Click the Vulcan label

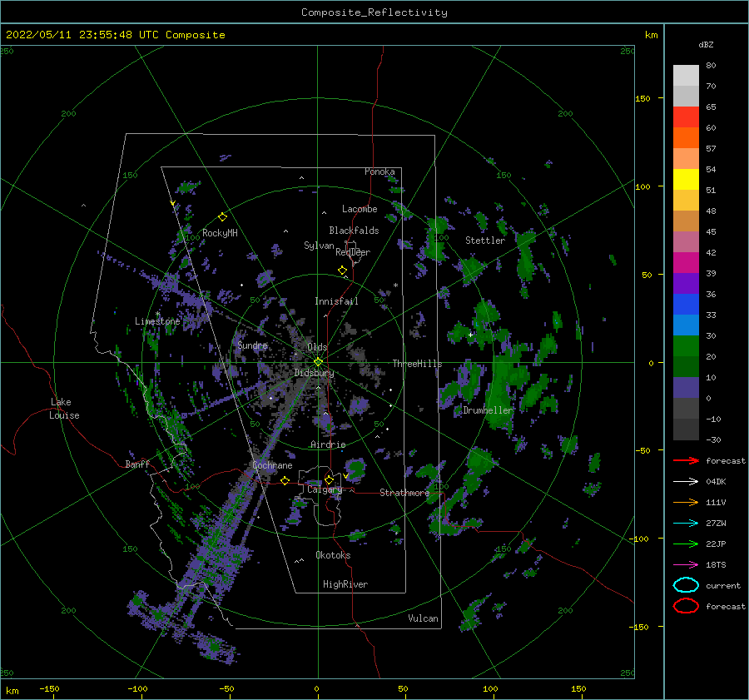(x=424, y=618)
